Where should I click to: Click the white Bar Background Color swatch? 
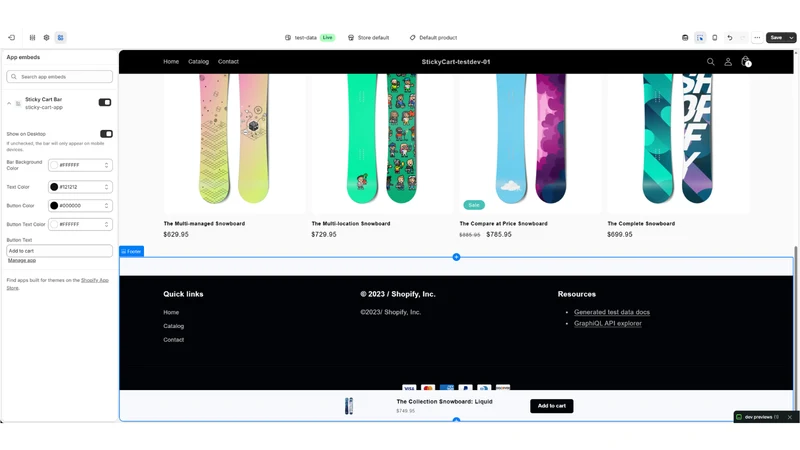[54, 165]
